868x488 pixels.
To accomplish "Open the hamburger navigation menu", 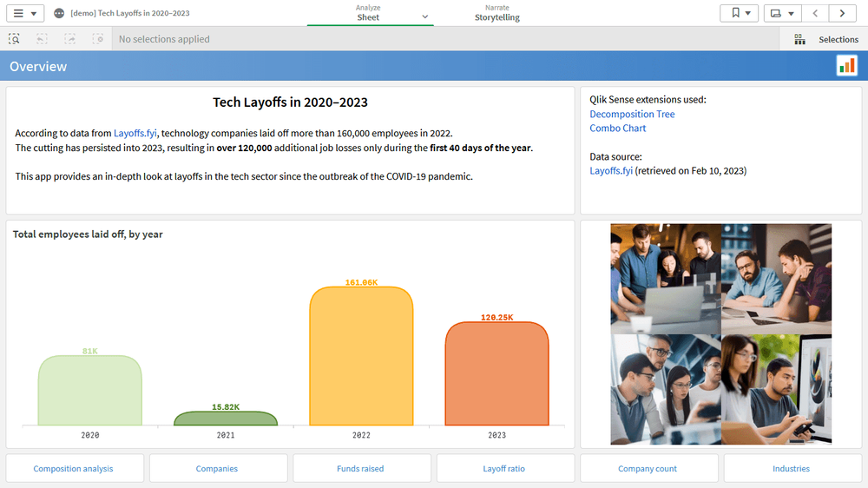I will click(24, 13).
